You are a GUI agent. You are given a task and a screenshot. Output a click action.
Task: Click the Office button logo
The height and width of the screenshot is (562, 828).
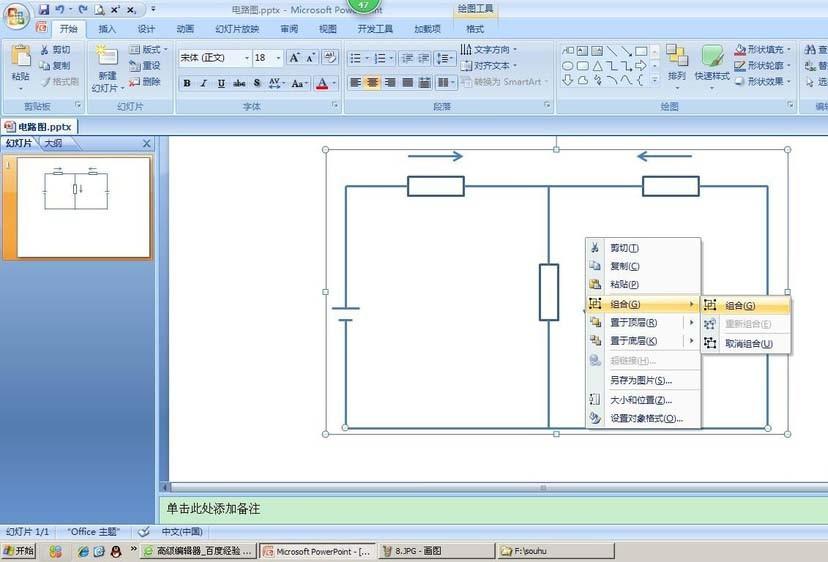point(17,18)
